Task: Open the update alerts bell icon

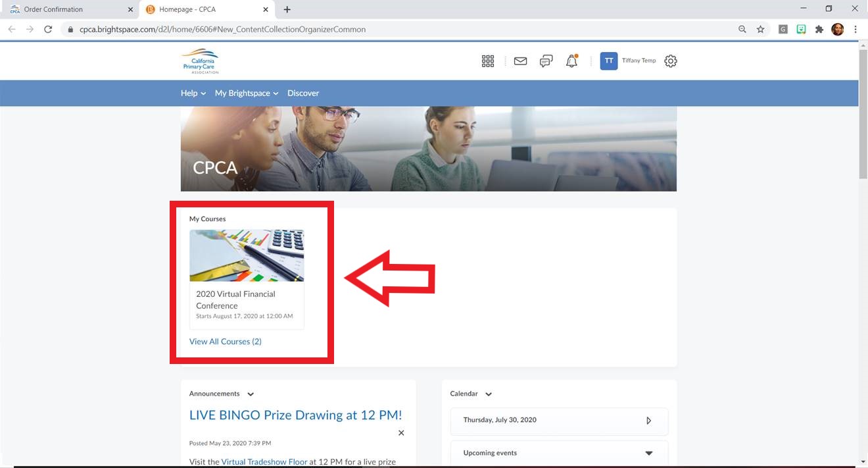Action: (x=572, y=61)
